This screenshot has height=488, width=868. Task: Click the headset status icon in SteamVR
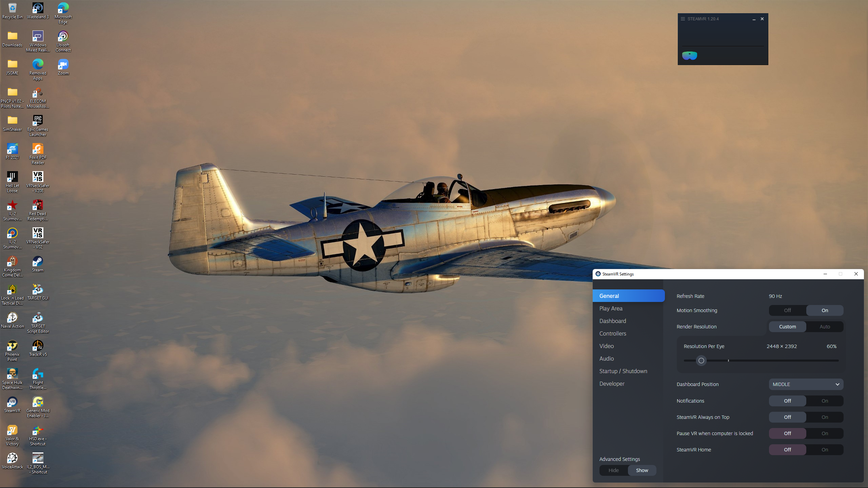click(689, 56)
